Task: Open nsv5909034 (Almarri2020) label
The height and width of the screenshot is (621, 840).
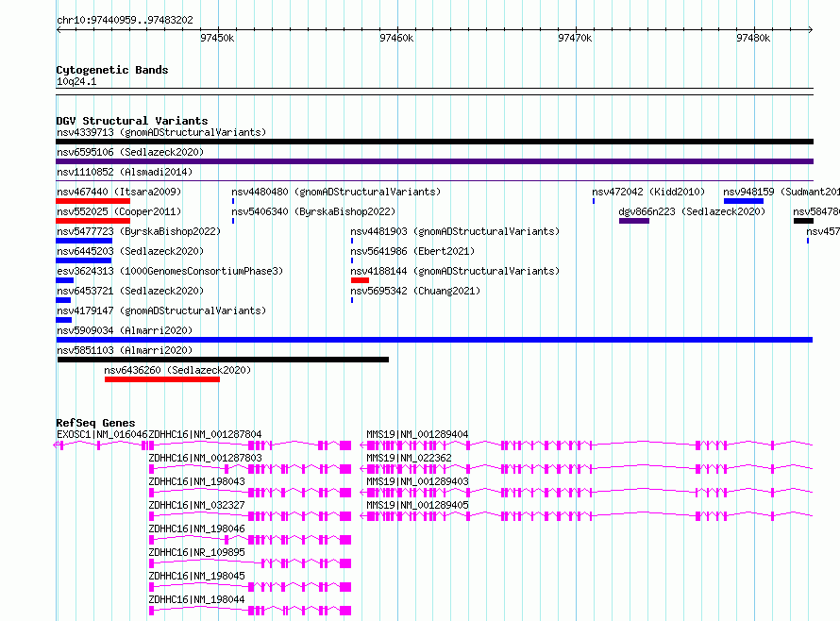Action: pos(125,330)
